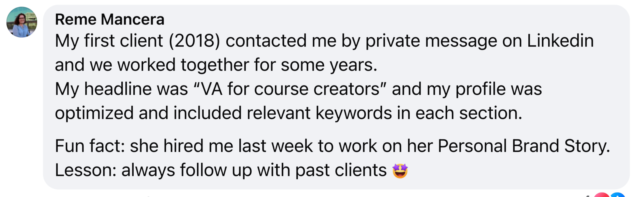Click the quoted "VA for course creators" headline
This screenshot has height=197, width=644.
pos(290,89)
